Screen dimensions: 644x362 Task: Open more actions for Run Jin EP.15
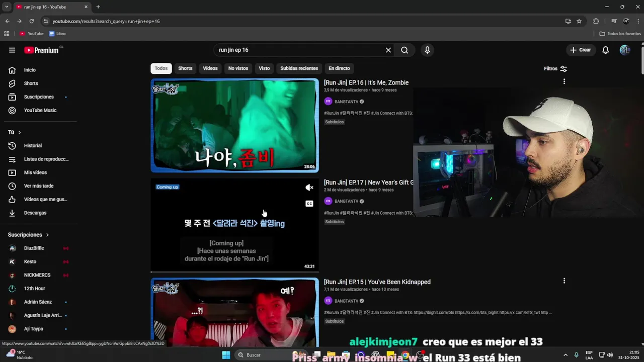click(x=564, y=281)
